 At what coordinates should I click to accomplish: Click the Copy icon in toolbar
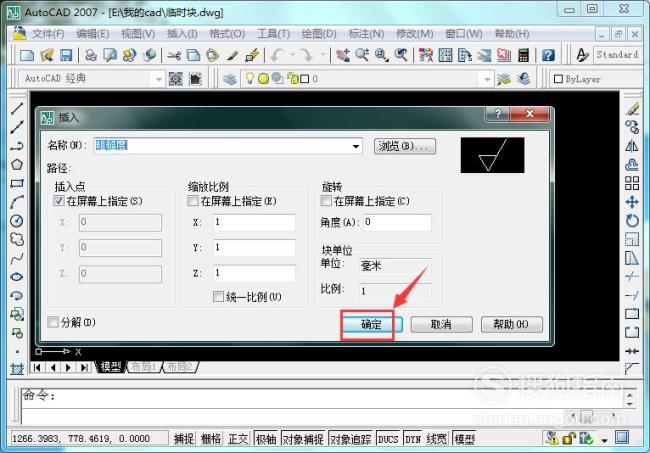click(x=193, y=55)
